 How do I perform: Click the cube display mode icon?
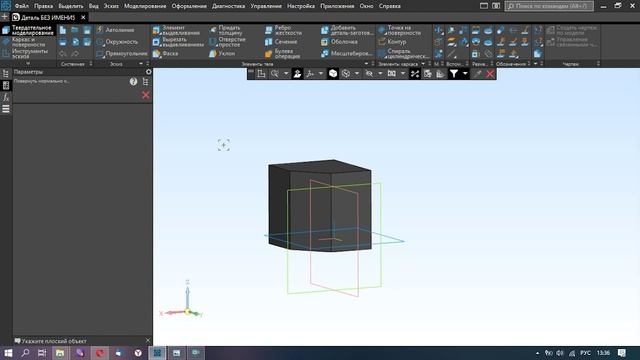click(x=333, y=73)
